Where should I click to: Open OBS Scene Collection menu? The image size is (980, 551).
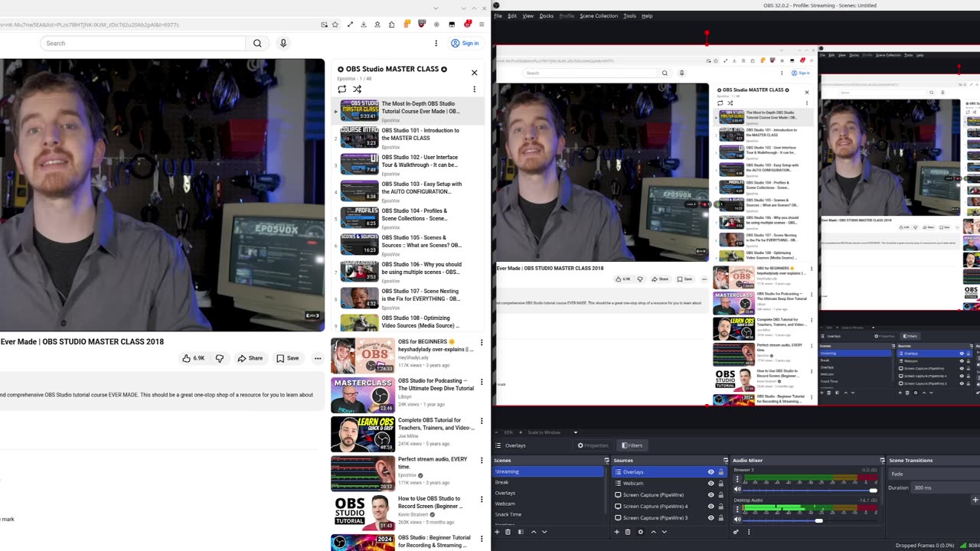point(599,15)
